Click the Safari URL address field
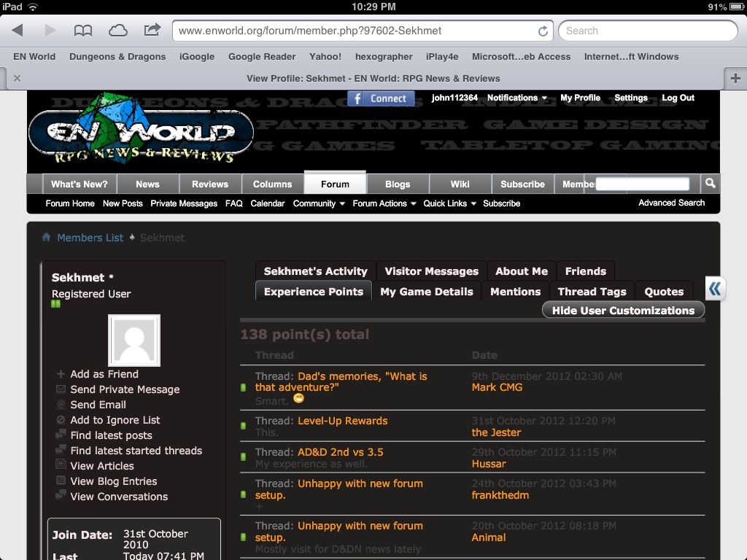 click(x=362, y=31)
